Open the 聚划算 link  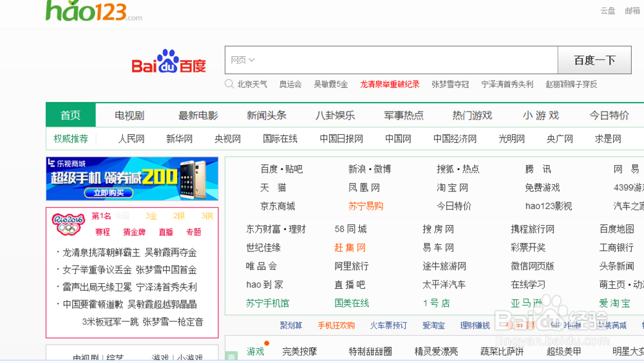click(291, 326)
